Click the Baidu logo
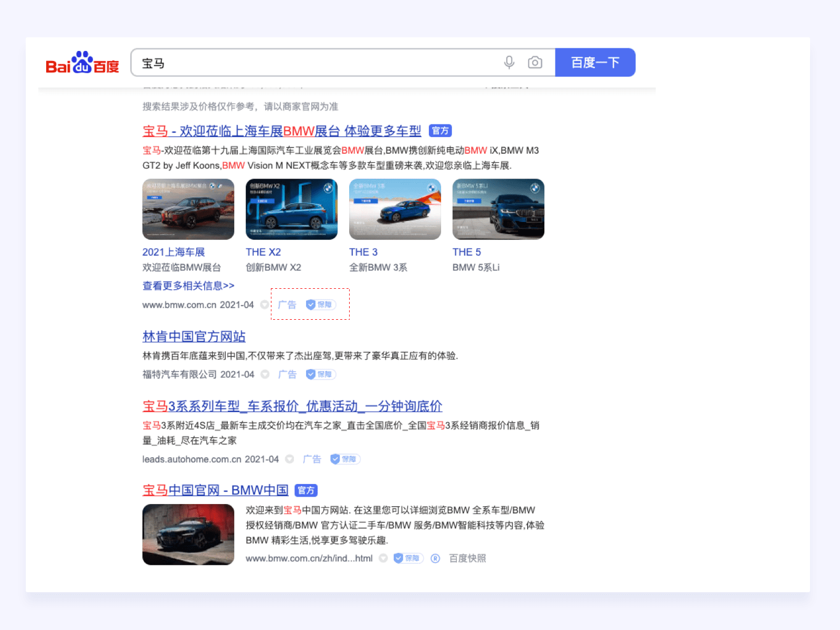Screen dimensions: 840x630 coord(82,63)
